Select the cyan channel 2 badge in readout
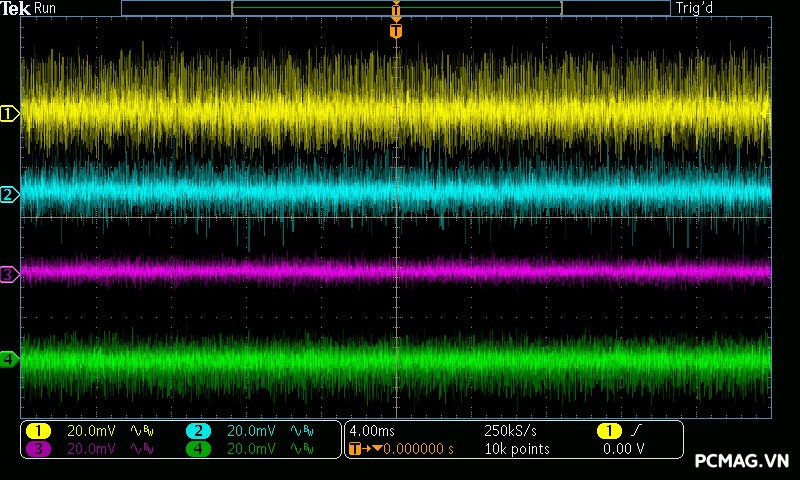 (x=198, y=431)
